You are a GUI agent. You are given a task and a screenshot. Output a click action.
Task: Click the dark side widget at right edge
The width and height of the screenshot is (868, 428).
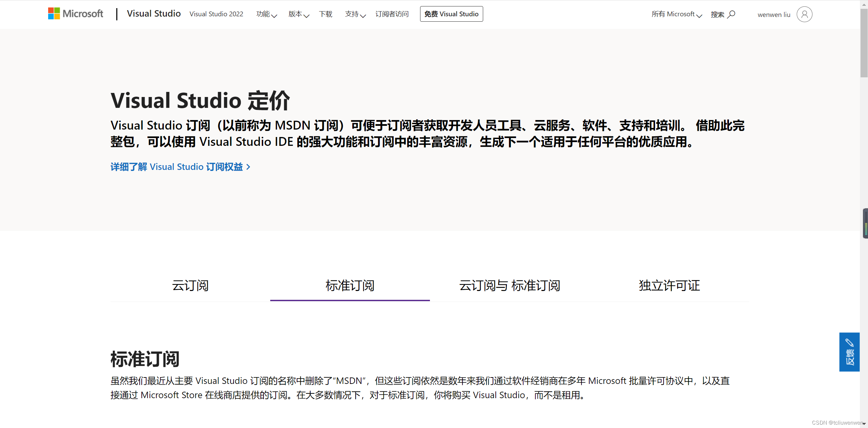865,223
